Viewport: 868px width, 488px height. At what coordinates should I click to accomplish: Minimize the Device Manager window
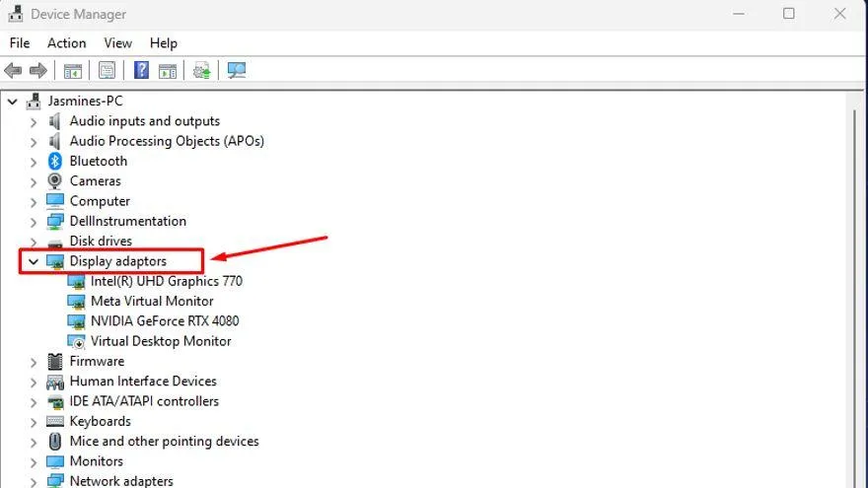click(739, 13)
